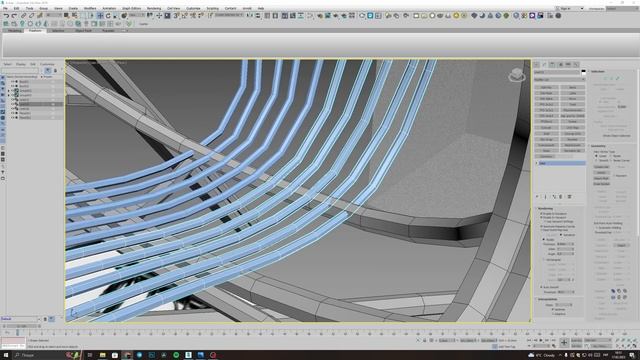Select the Unlink Selection tool
Screen dimensions: 640x360
click(31, 16)
